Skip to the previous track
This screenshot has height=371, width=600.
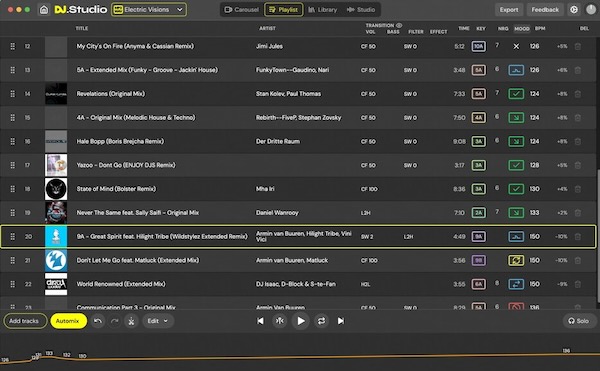[260, 321]
